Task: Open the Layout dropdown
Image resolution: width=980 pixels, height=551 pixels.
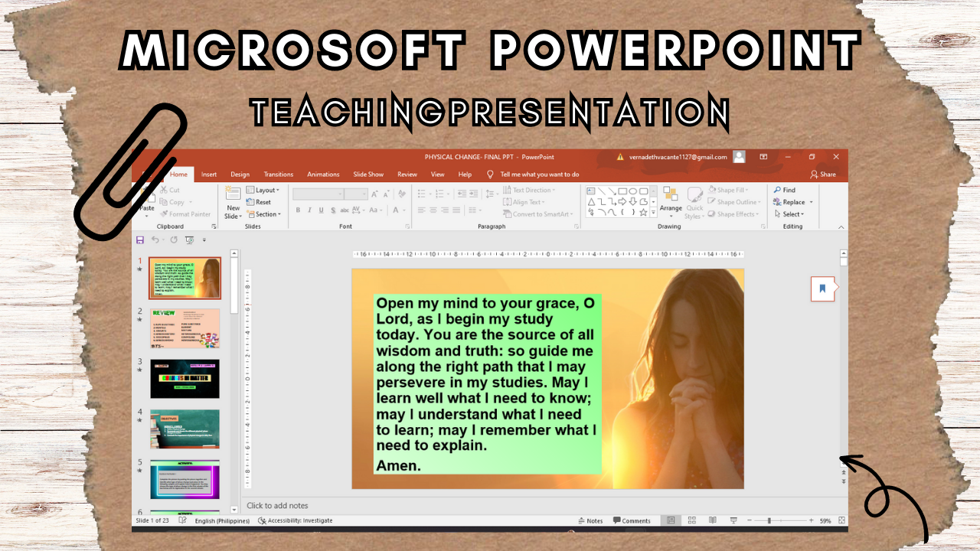Action: click(263, 190)
